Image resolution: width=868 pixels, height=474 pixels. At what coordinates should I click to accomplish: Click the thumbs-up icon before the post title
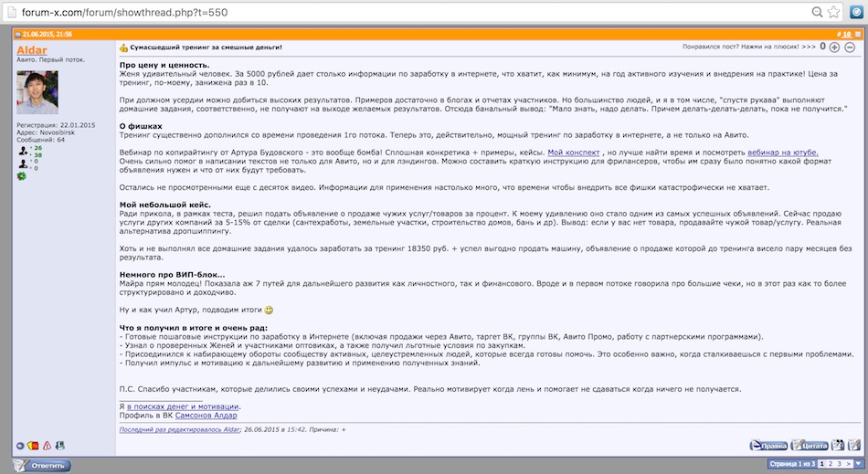click(124, 47)
